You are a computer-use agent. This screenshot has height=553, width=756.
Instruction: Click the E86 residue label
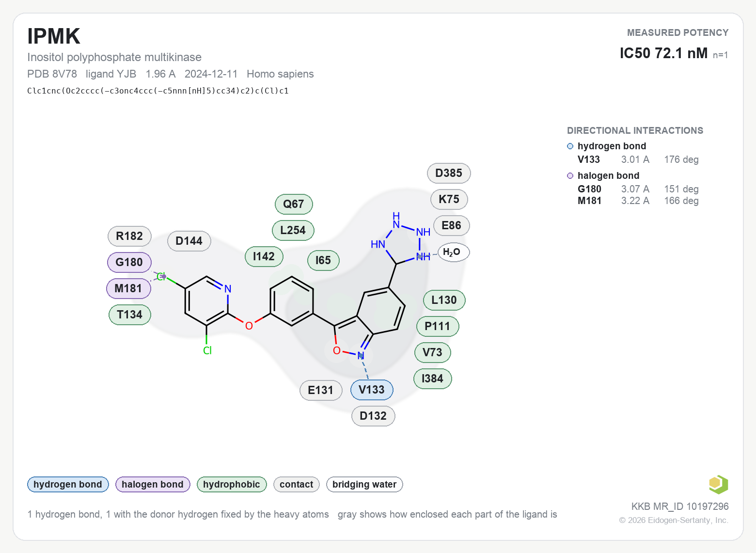click(x=451, y=225)
